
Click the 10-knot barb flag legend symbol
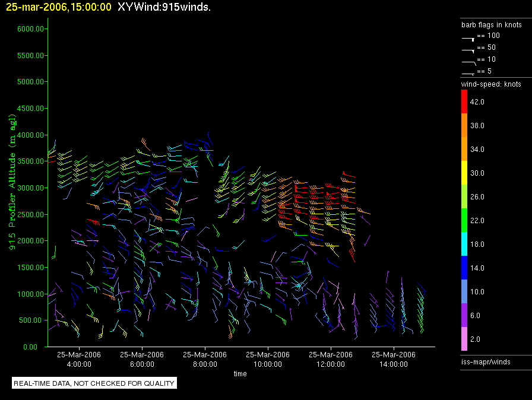(468, 61)
